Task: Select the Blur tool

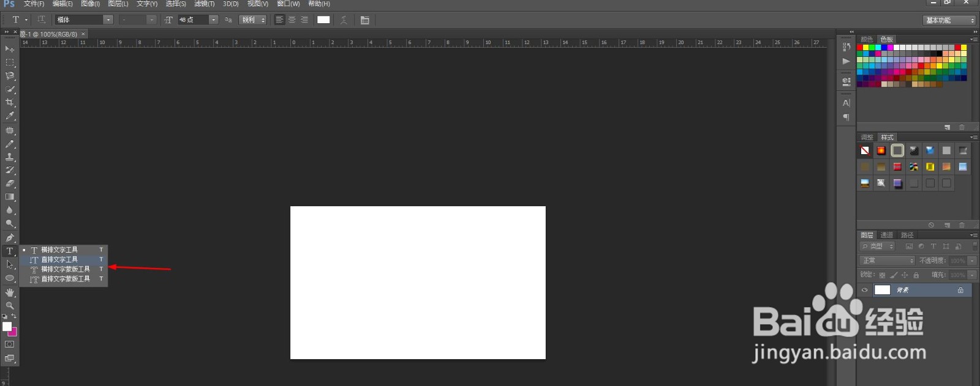Action: point(10,210)
